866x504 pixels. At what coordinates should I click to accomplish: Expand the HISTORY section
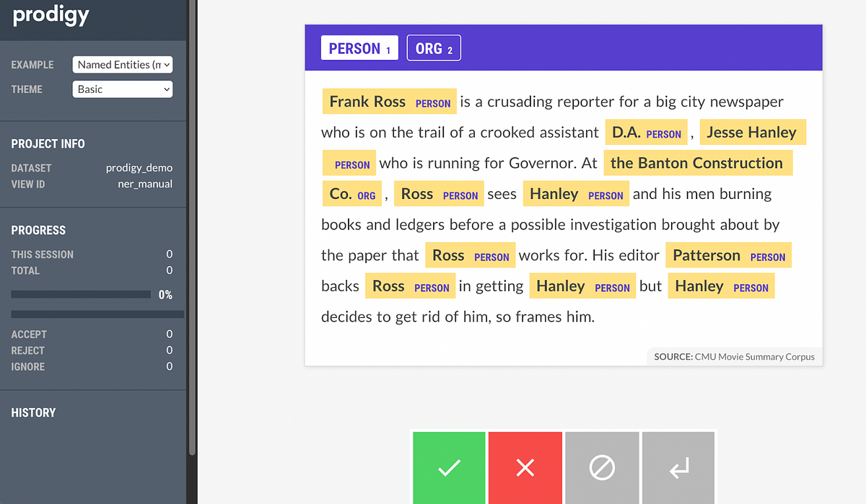click(33, 412)
